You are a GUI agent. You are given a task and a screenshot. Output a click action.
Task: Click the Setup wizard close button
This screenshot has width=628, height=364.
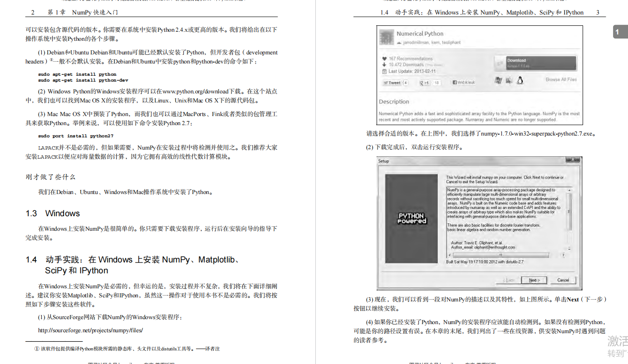573,160
